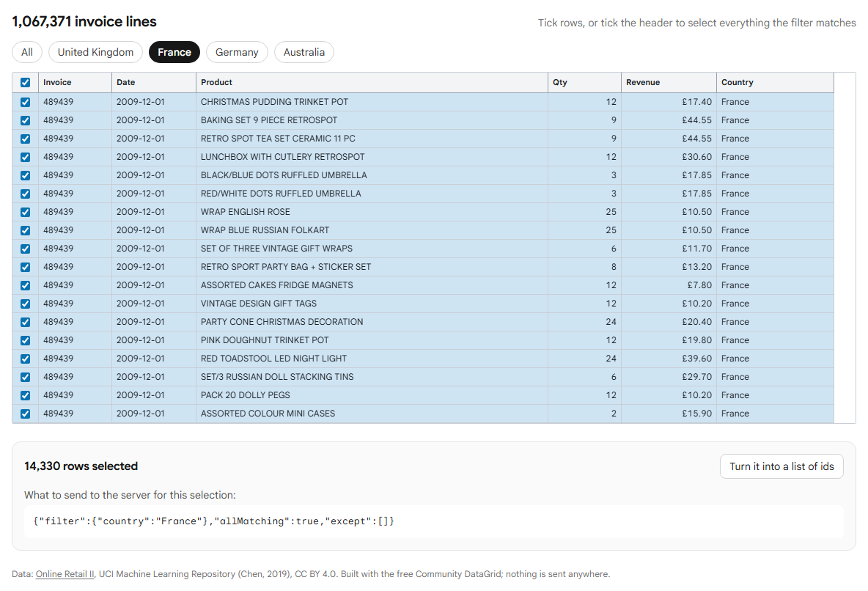Toggle checkbox for WRAP BLUE RUSSIAN FOLKART
868x591 pixels.
coord(25,230)
